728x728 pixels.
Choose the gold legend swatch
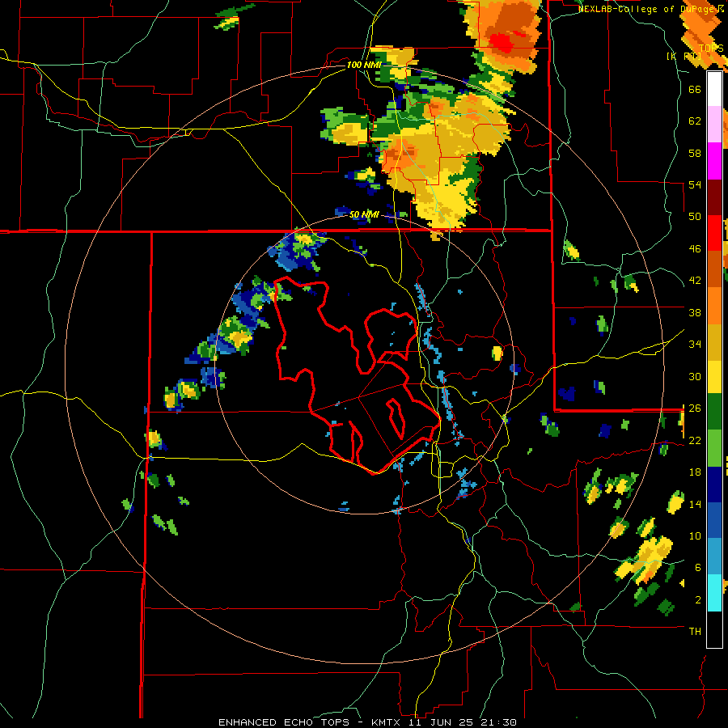point(714,342)
